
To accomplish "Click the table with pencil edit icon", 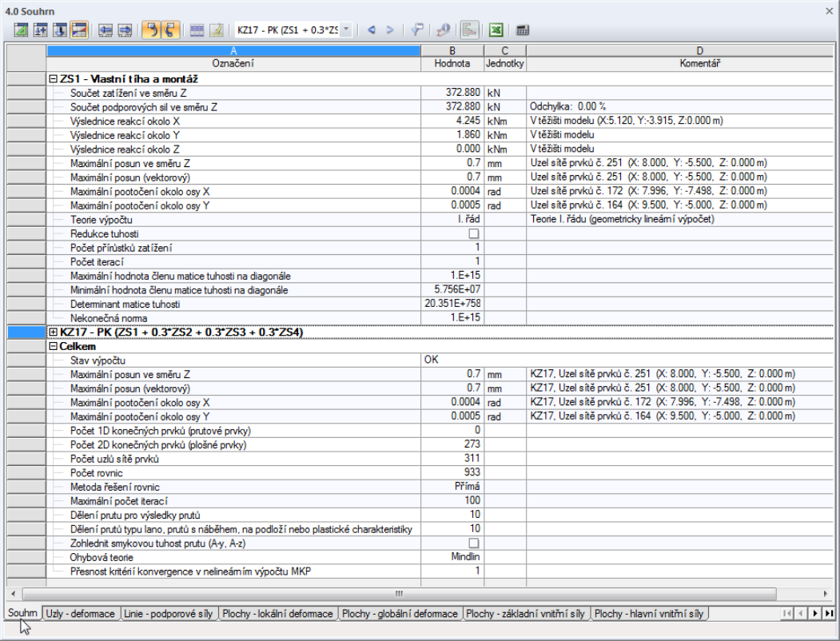I will (216, 30).
